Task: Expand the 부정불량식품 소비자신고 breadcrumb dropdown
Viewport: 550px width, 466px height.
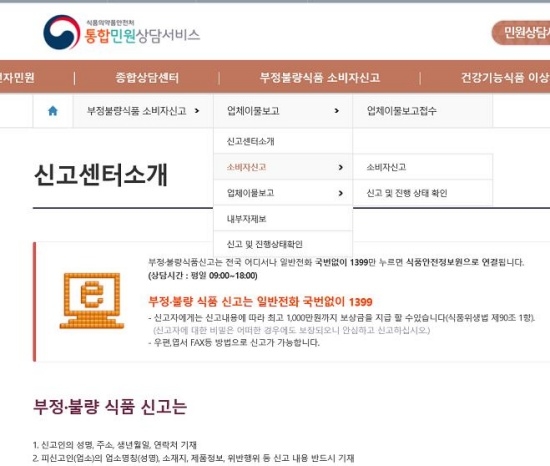Action: click(197, 111)
